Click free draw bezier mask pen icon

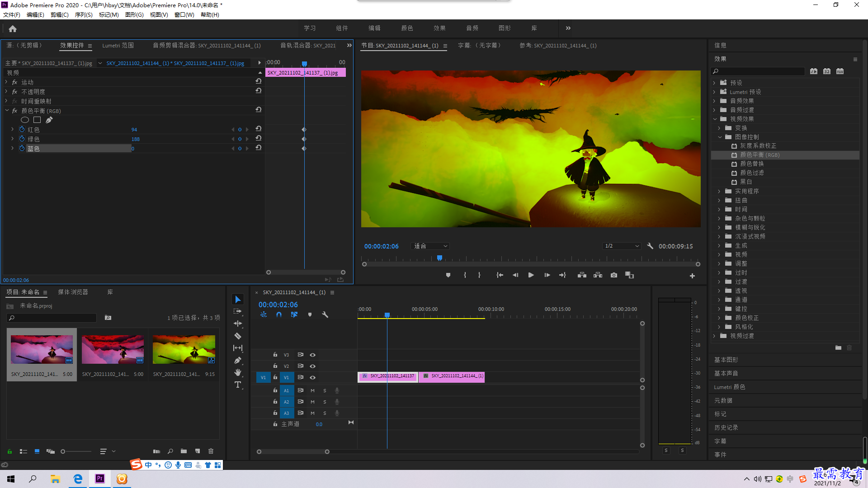point(49,120)
